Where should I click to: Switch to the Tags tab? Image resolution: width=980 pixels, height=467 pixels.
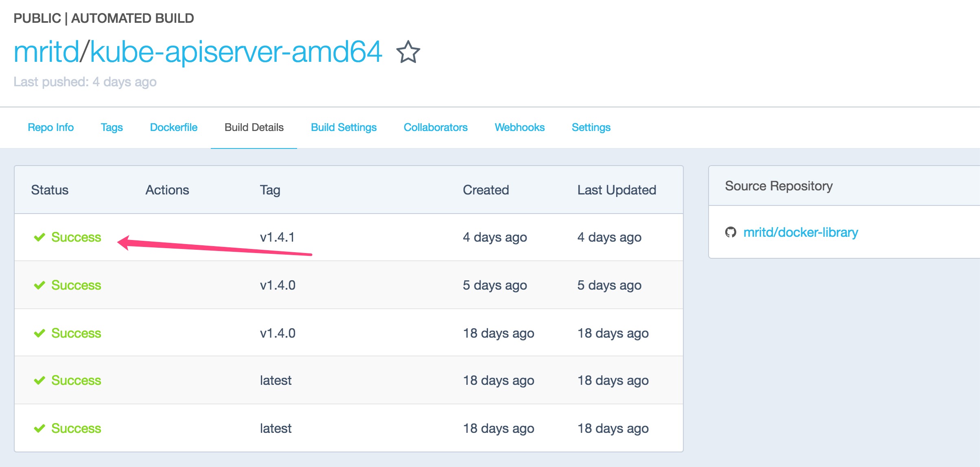pos(112,127)
